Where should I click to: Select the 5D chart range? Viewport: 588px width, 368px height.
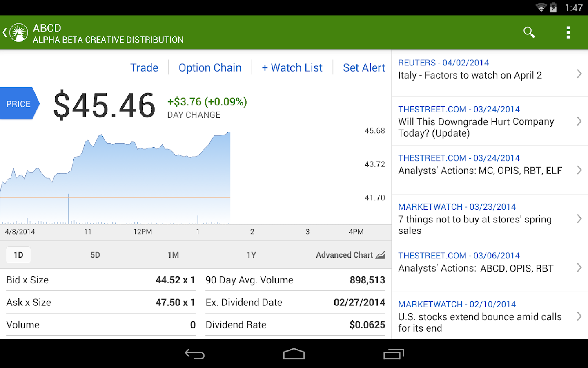point(95,255)
